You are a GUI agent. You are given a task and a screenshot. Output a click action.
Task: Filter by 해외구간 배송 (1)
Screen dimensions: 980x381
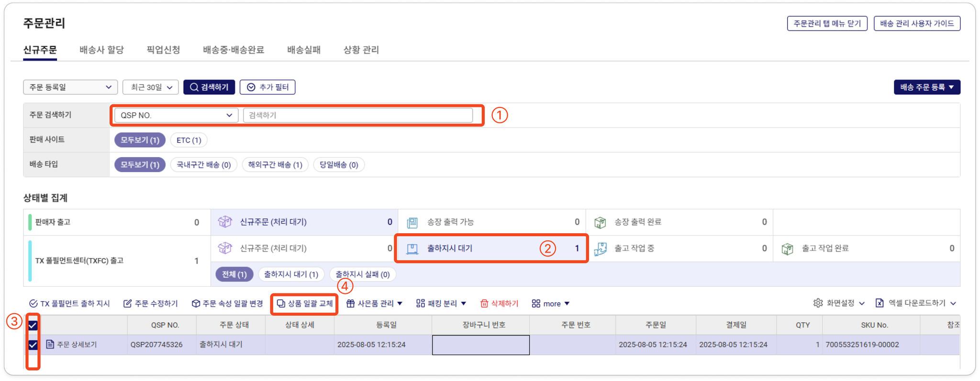pos(275,165)
